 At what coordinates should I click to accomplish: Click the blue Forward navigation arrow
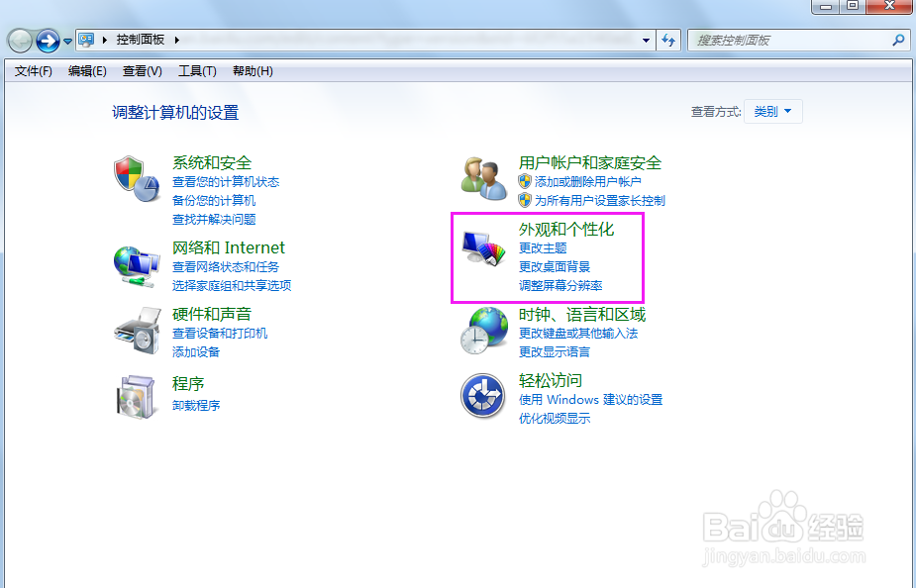point(48,41)
